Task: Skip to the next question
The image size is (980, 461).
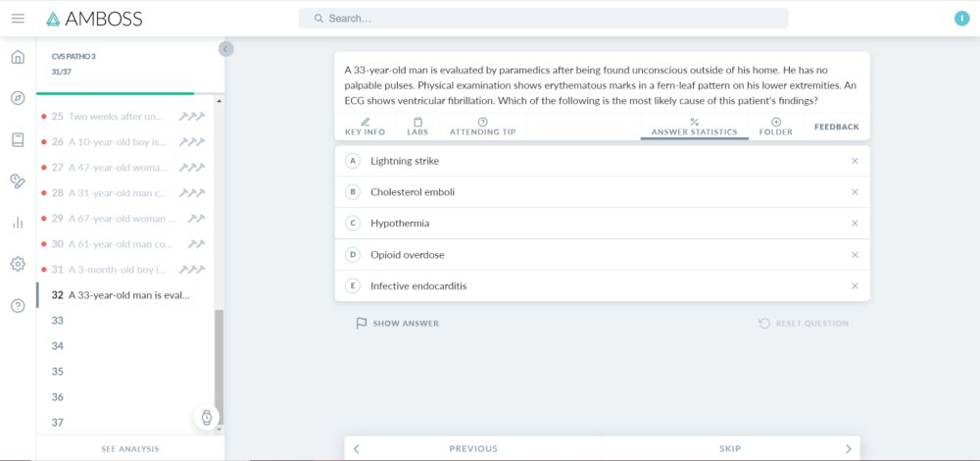Action: coord(731,448)
